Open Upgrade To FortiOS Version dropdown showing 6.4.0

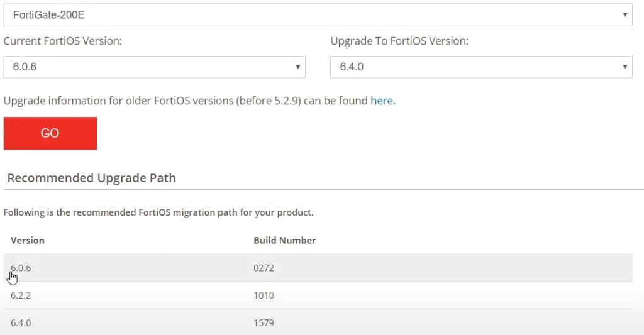tap(481, 67)
